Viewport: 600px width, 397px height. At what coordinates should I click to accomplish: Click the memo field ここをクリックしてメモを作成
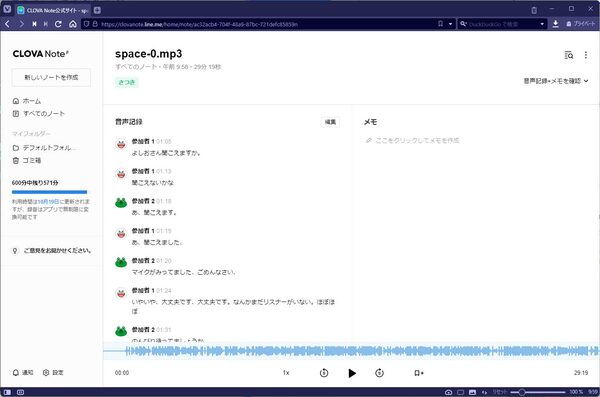[x=412, y=141]
